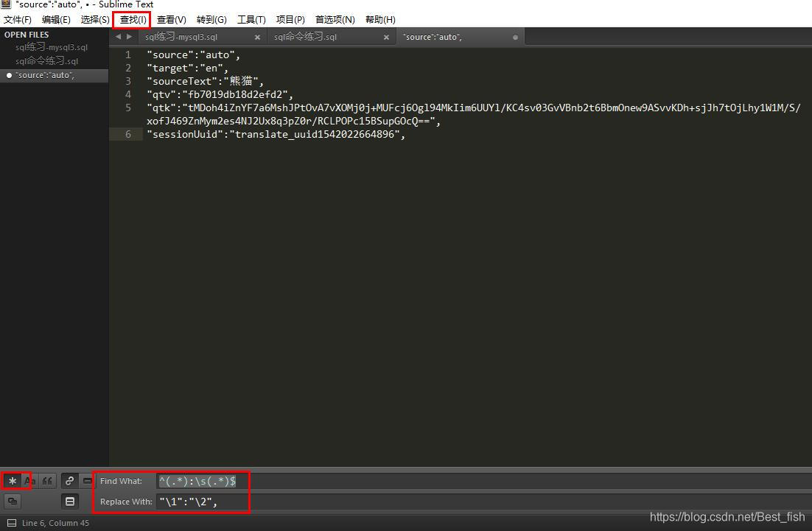Open the 选择(S) menu
Screen dimensions: 812x531
[x=95, y=20]
